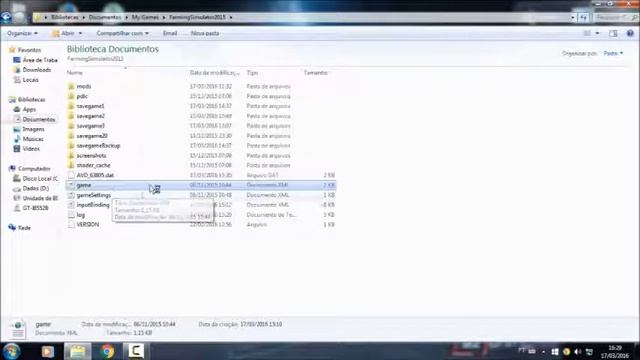Viewport: 640px width, 360px height.
Task: Open the Compartilhar com dropdown
Action: [122, 33]
